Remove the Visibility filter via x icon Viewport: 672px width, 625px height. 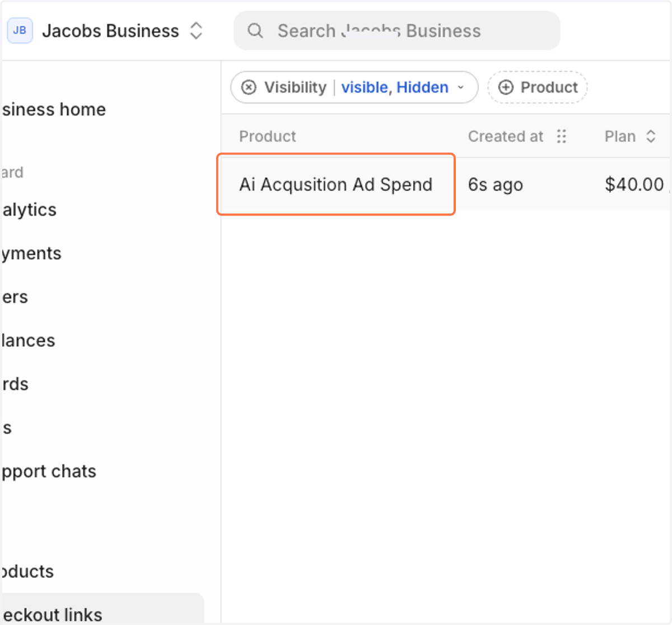(249, 87)
